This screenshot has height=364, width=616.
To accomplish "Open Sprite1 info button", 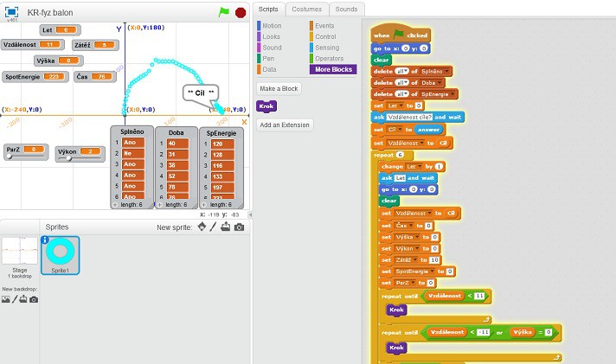I will 46,240.
